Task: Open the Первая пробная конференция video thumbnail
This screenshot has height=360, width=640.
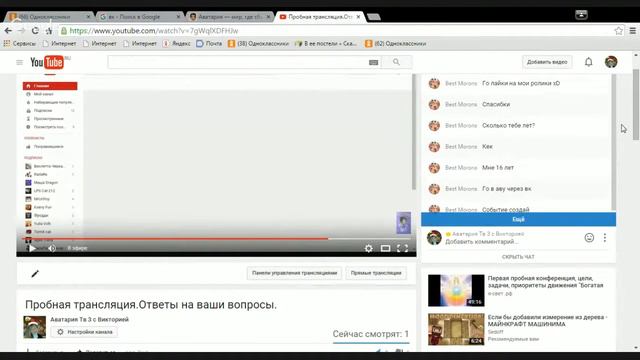Action: [456, 290]
